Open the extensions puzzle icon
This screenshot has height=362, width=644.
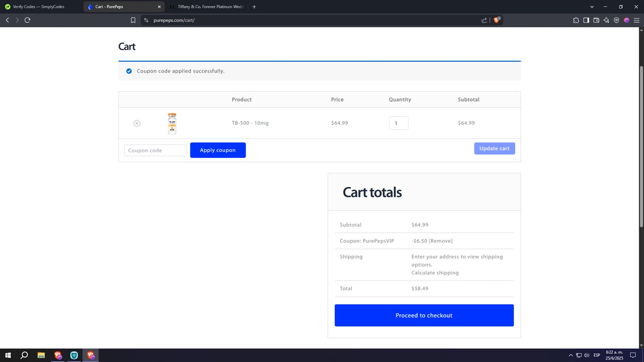pos(576,20)
